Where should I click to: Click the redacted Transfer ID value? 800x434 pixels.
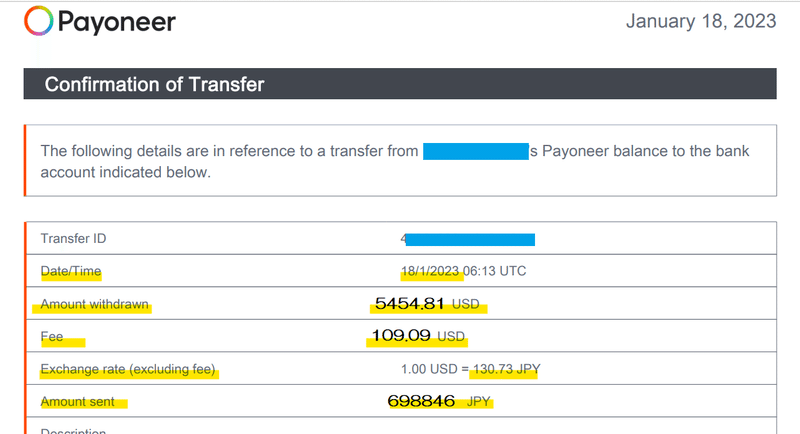470,239
